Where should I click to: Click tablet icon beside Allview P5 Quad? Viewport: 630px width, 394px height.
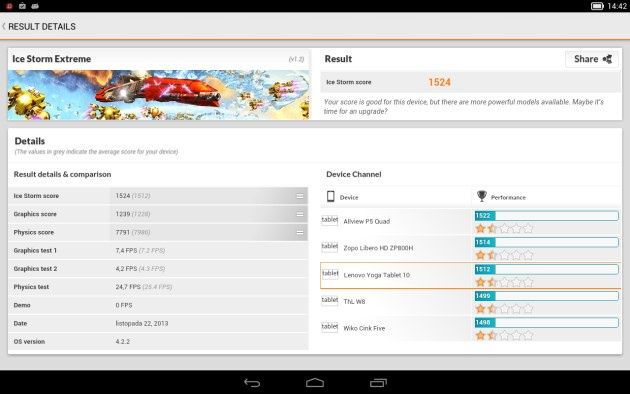329,220
